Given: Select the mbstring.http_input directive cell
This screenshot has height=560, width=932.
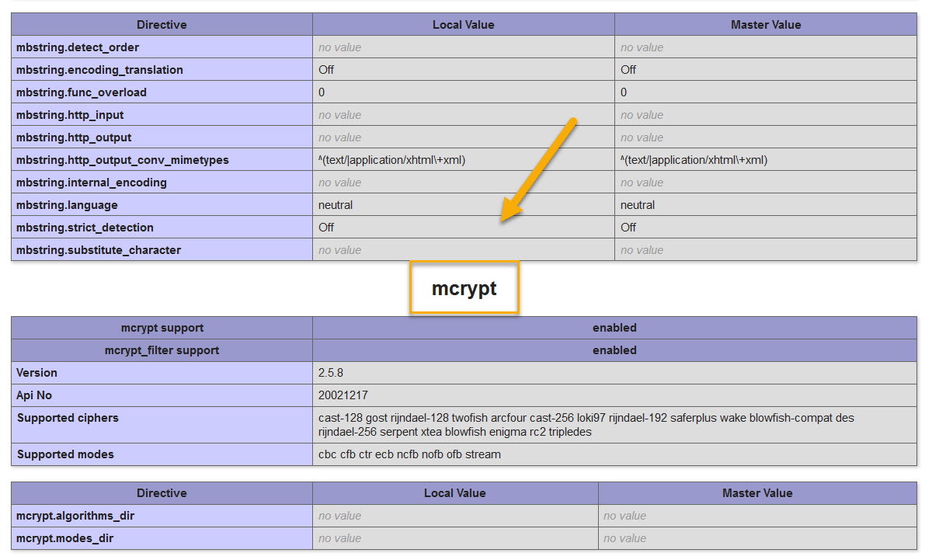Looking at the screenshot, I should [162, 115].
